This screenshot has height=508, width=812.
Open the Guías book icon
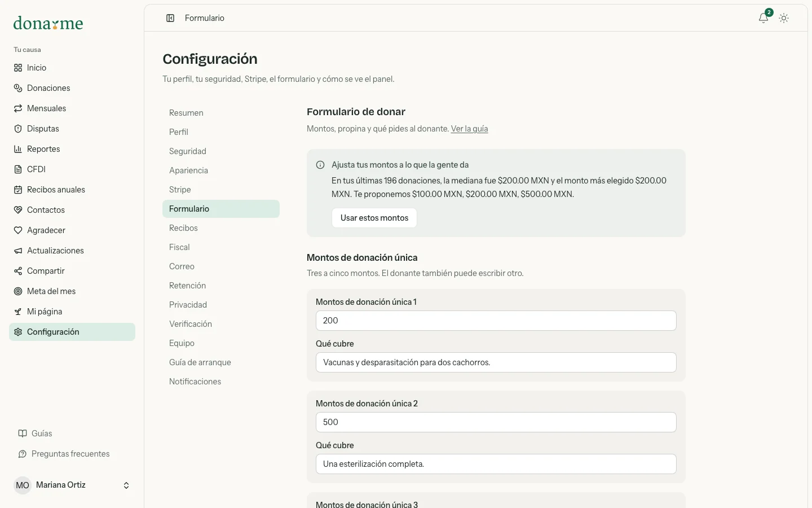pyautogui.click(x=23, y=433)
